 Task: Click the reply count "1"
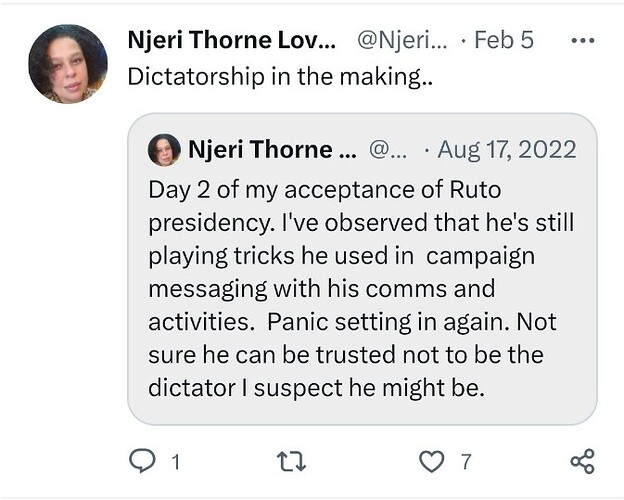[176, 462]
